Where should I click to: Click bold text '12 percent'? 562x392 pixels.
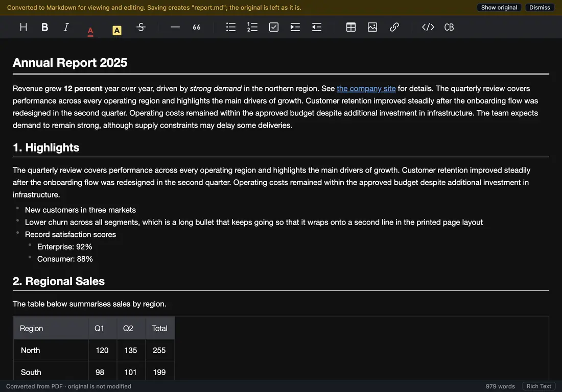[x=83, y=88]
